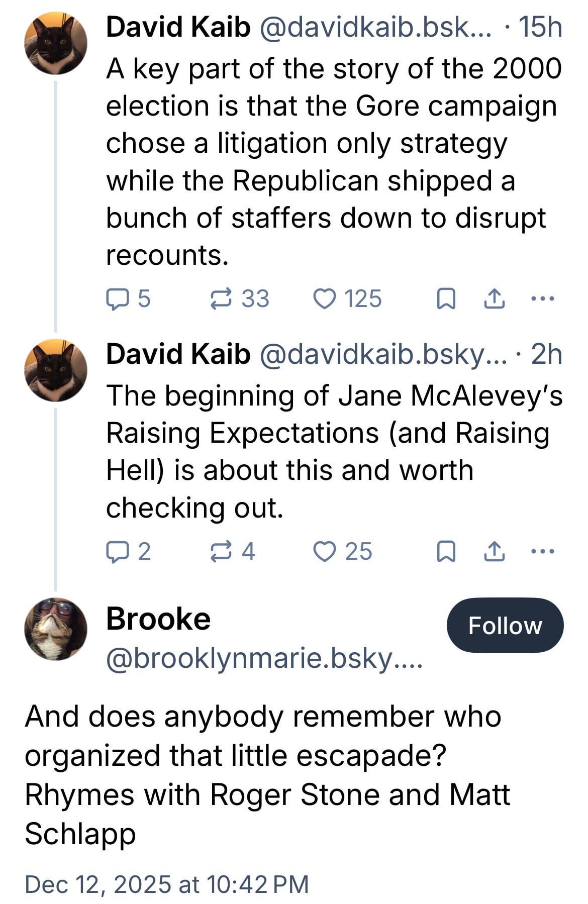The height and width of the screenshot is (904, 588).
Task: Bookmark the Jane McAlevey post
Action: [x=446, y=552]
